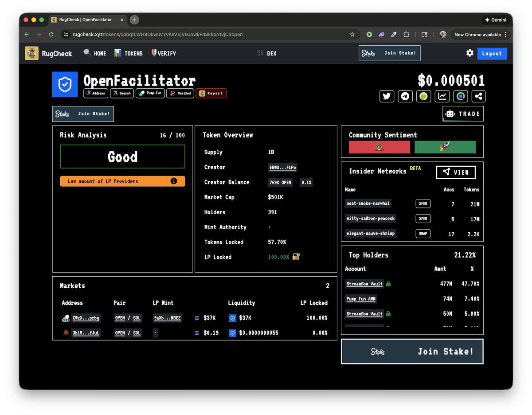The image size is (532, 415).
Task: Bookmark this page with the star icon
Action: click(x=352, y=34)
